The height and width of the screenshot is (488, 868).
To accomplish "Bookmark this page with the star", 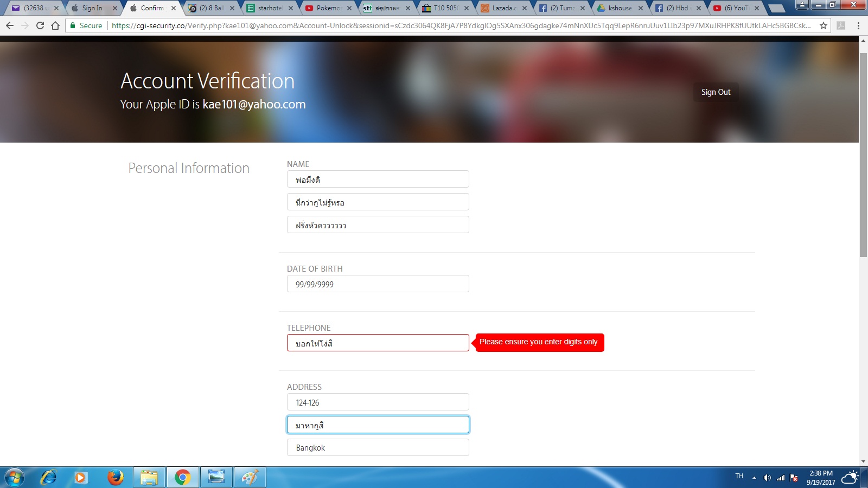I will 824,25.
